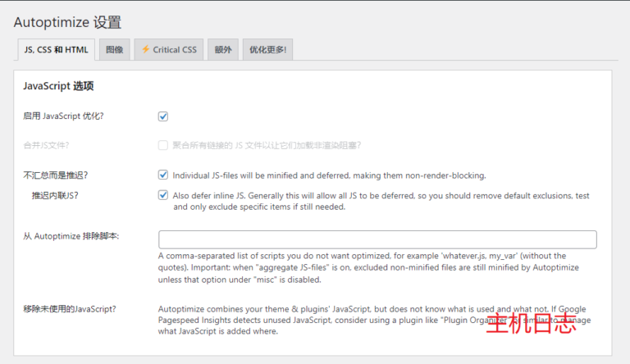
Task: Open the Critical CSS tab
Action: (x=169, y=50)
